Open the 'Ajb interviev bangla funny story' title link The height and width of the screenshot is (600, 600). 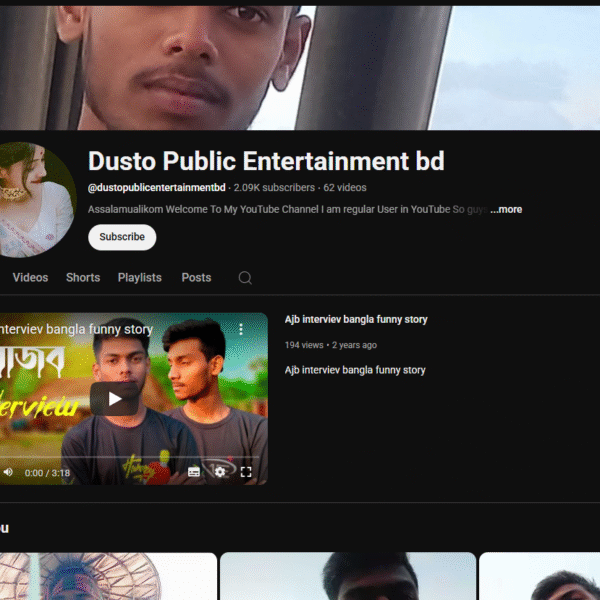click(356, 320)
